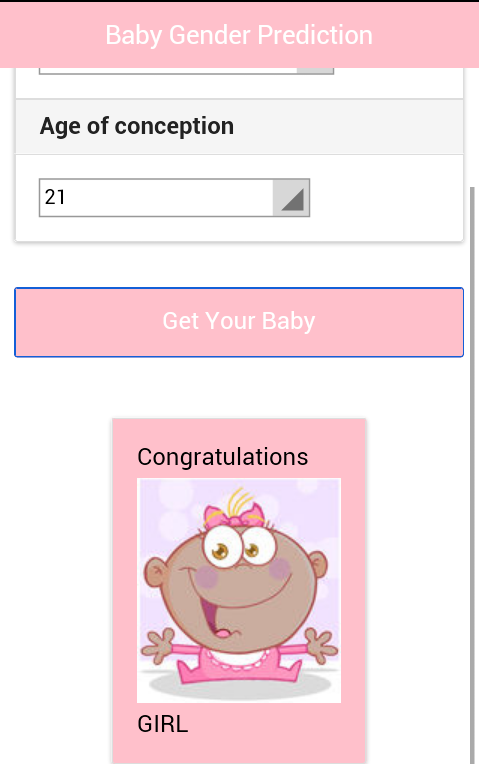Open the partially hidden dropdown above Age of conception
Viewport: 479px width, 764px height.
point(186,71)
